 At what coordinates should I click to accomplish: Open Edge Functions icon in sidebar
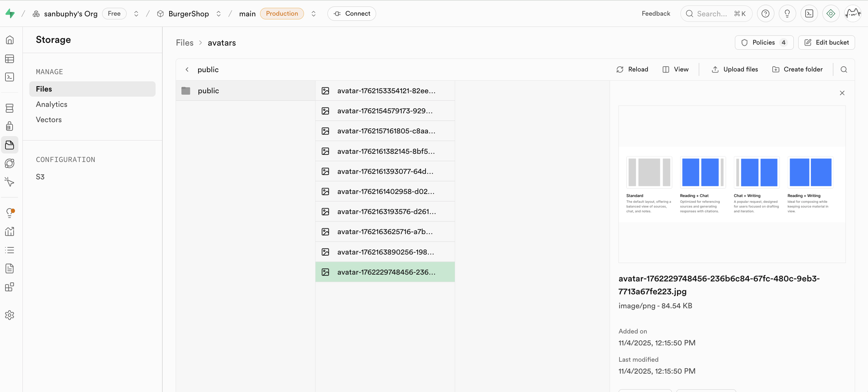[10, 163]
